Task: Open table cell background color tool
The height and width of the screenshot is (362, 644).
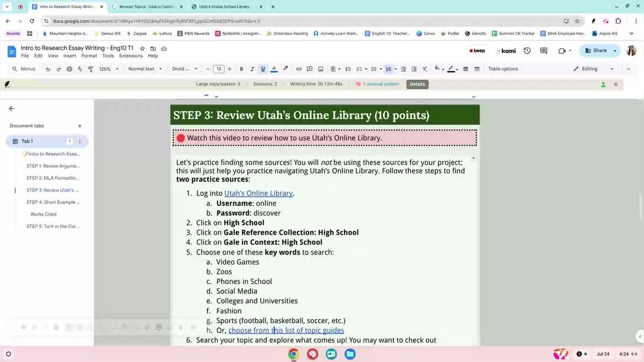Action: (438, 69)
